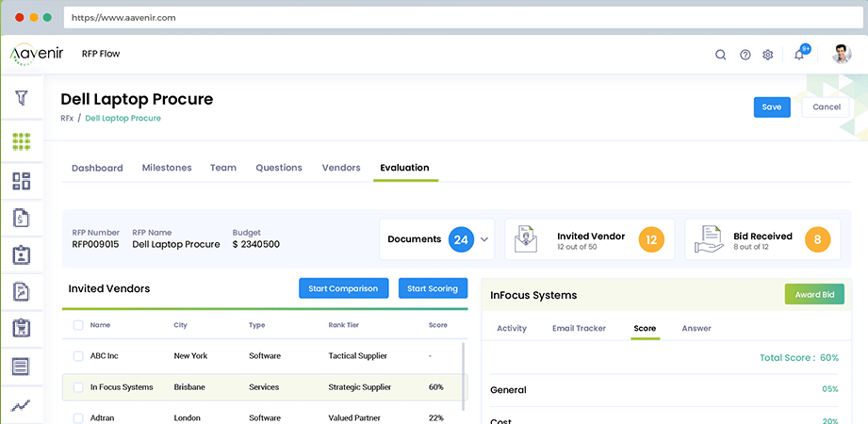This screenshot has width=868, height=424.
Task: Click the General score row
Action: [x=664, y=390]
